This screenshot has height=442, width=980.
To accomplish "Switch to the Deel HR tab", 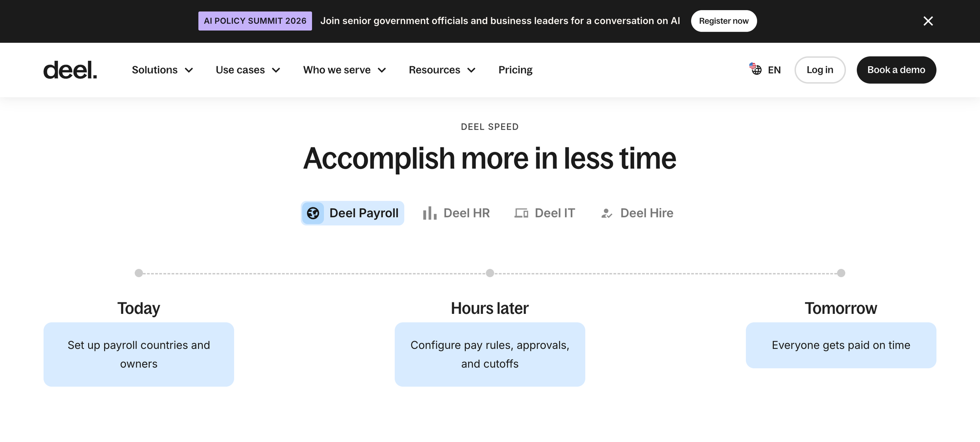I will click(456, 213).
